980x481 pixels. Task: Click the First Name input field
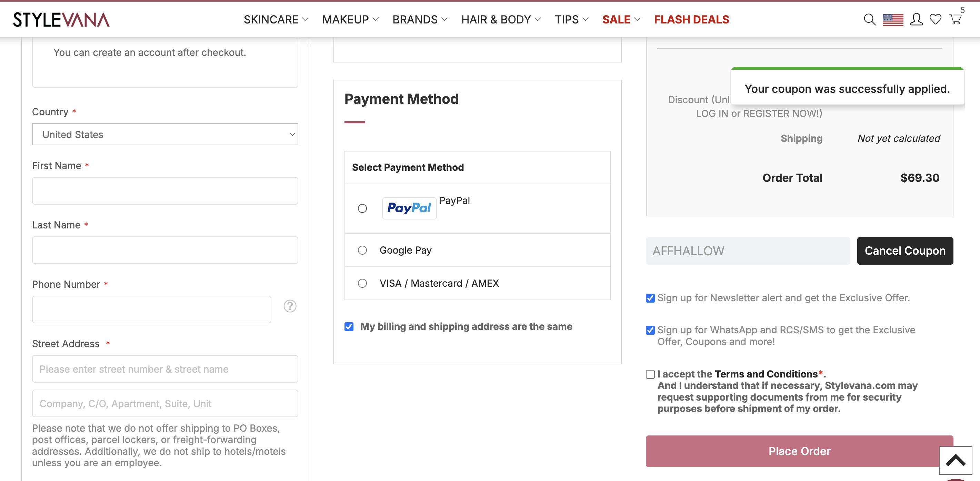coord(165,191)
